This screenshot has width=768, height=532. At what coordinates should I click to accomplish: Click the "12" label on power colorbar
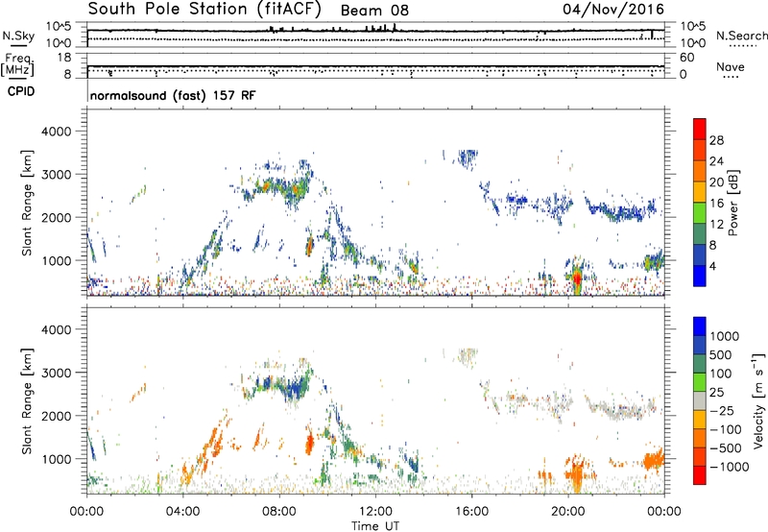716,225
